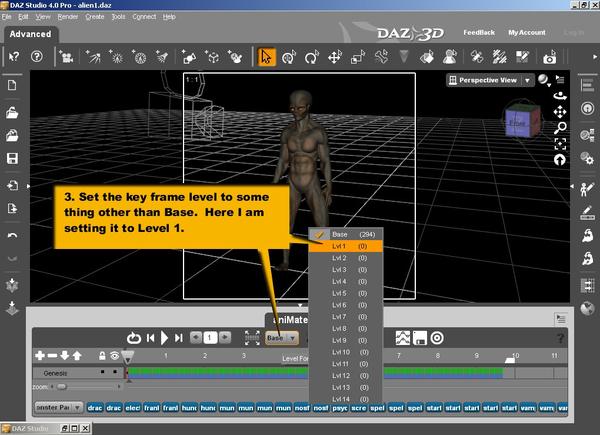
Task: Choose Lvl 1 in the level list
Action: click(x=346, y=246)
